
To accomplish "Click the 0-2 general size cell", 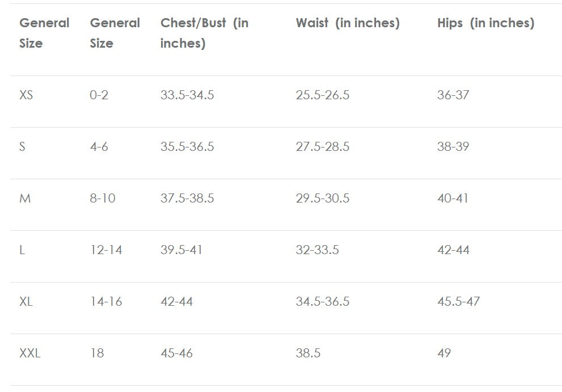I will (99, 95).
